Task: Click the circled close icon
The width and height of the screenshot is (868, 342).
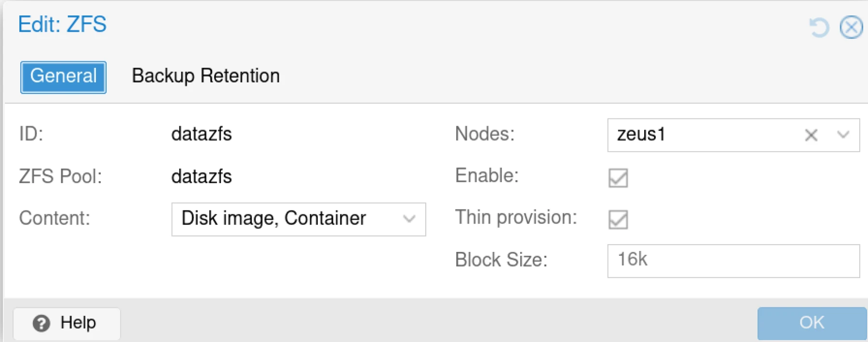Action: pos(852,27)
